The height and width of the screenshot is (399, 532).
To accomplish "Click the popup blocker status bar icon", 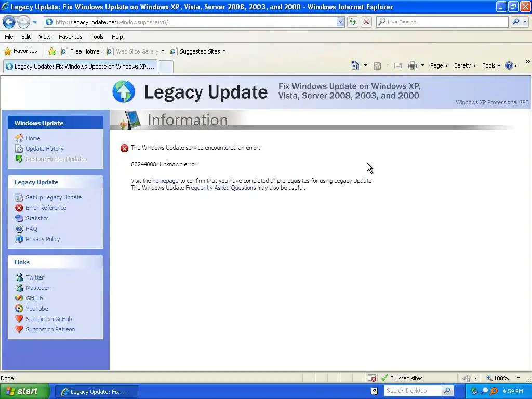I will click(x=372, y=378).
